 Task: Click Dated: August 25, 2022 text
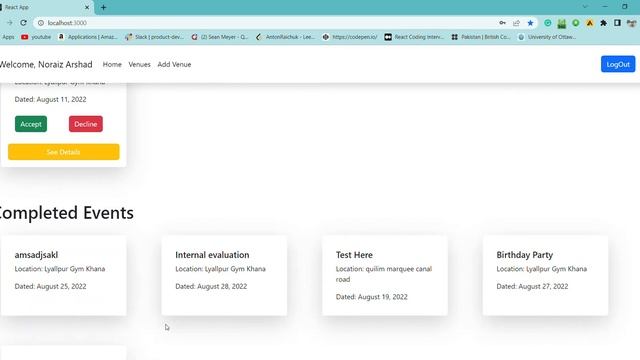51,286
